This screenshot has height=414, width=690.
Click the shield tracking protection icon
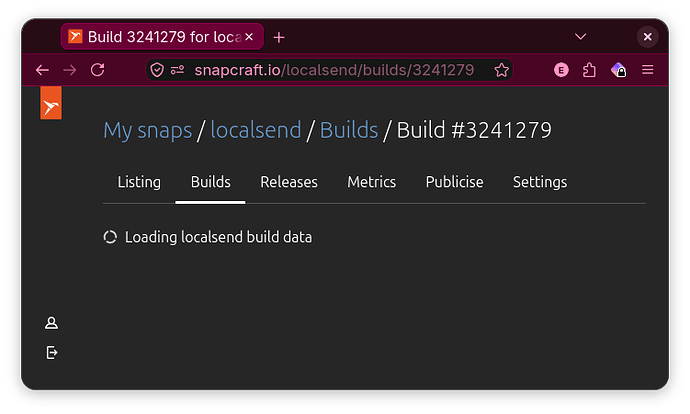[157, 70]
